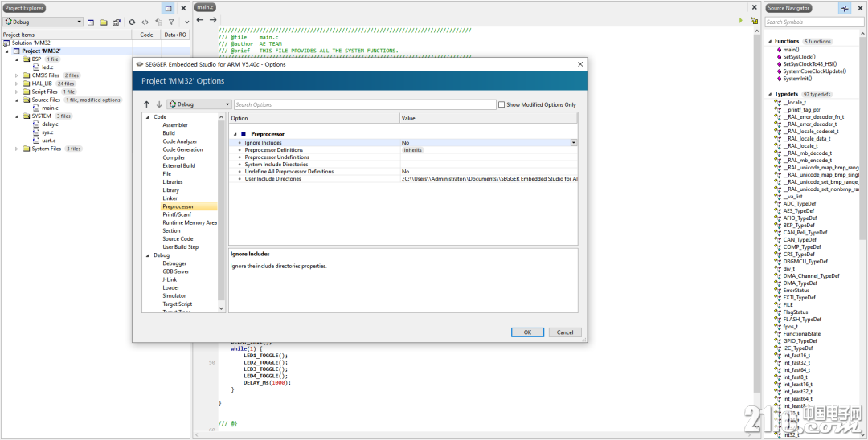Click the code brackets icon in Project Explorer
The width and height of the screenshot is (868, 440).
tap(145, 22)
